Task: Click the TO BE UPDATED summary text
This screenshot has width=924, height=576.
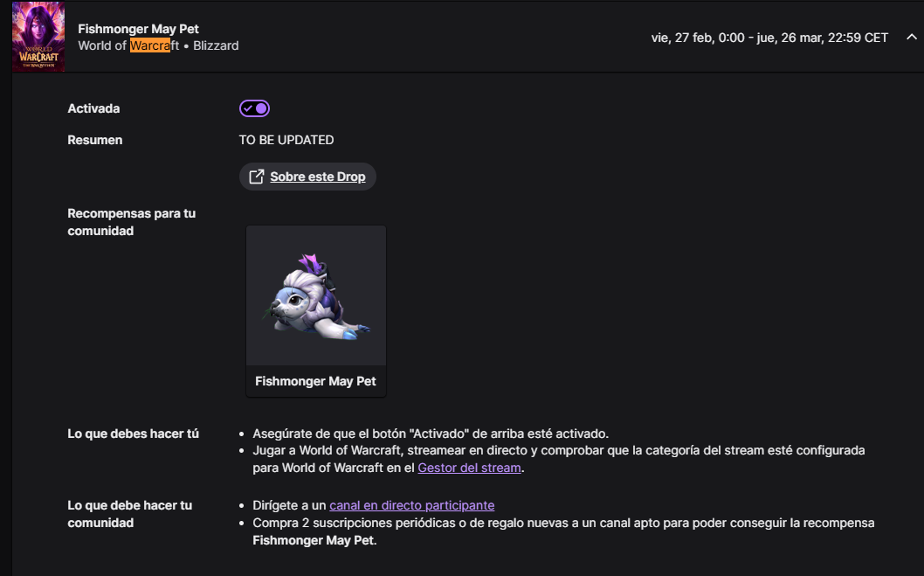Action: click(286, 140)
